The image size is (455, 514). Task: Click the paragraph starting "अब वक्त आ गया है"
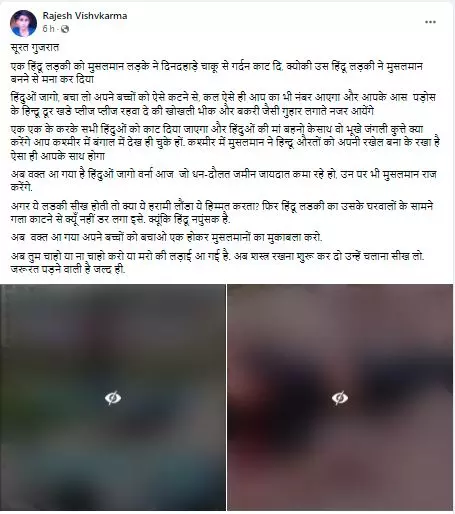click(x=224, y=180)
